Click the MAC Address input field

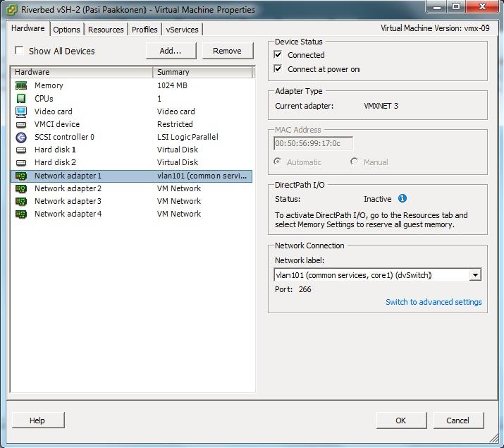(x=313, y=143)
